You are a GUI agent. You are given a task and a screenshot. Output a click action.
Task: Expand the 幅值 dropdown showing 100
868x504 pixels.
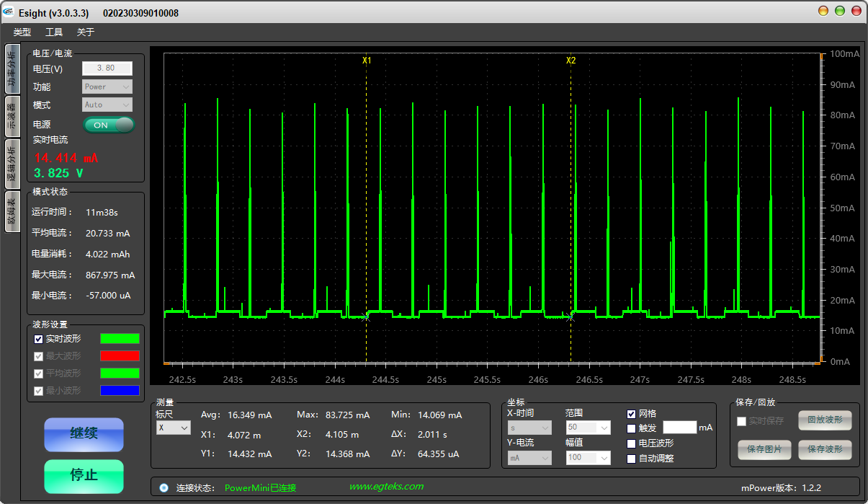point(588,458)
